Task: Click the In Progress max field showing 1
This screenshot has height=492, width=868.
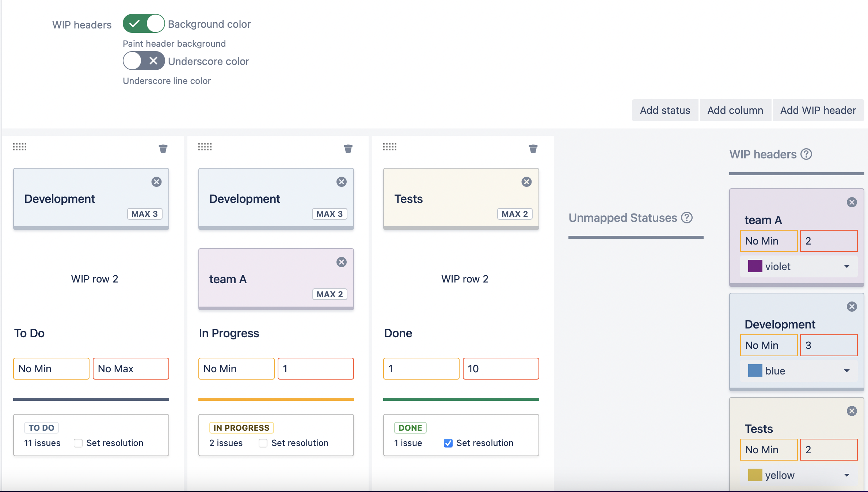Action: (316, 369)
